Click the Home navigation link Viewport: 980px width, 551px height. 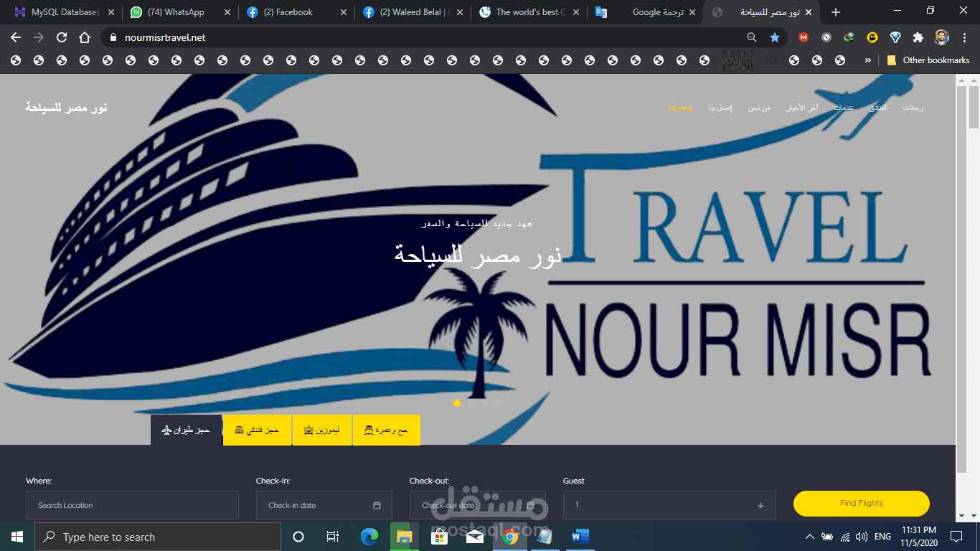click(680, 108)
